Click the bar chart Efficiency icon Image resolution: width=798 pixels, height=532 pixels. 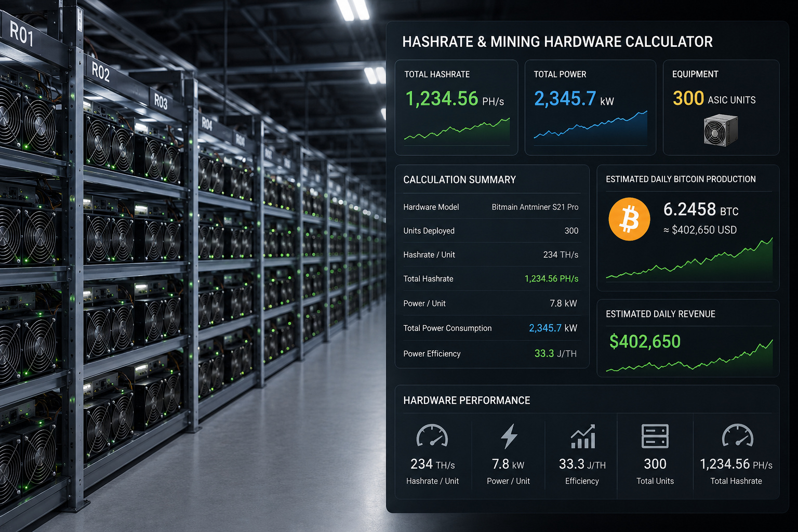[583, 436]
